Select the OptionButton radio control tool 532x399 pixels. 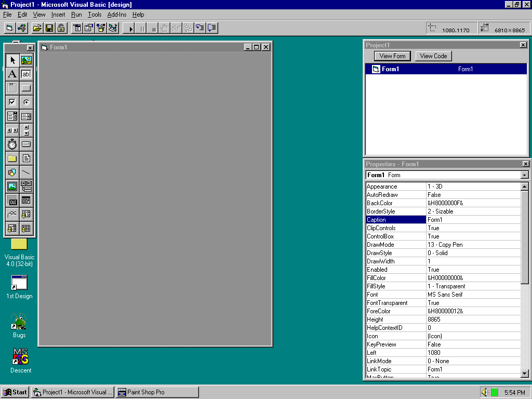coord(26,102)
